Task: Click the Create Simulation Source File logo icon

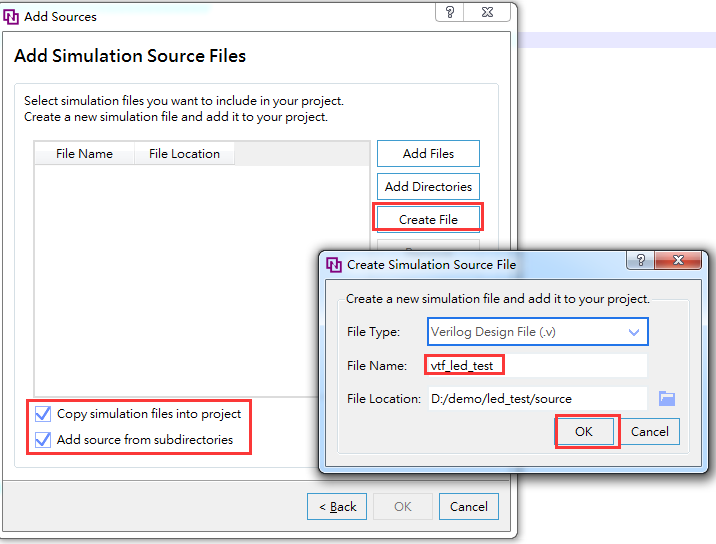Action: tap(334, 265)
